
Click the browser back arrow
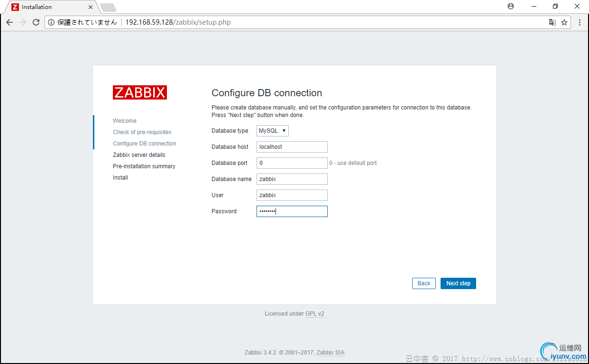pyautogui.click(x=9, y=22)
